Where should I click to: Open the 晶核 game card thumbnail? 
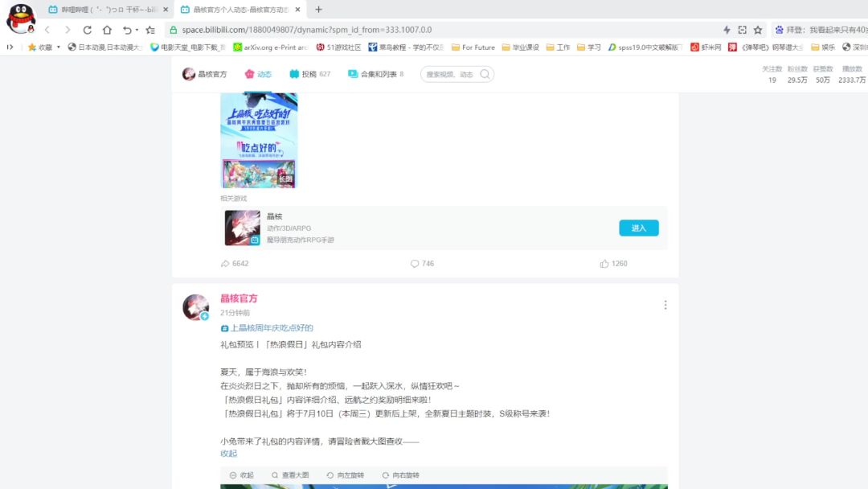pyautogui.click(x=243, y=228)
